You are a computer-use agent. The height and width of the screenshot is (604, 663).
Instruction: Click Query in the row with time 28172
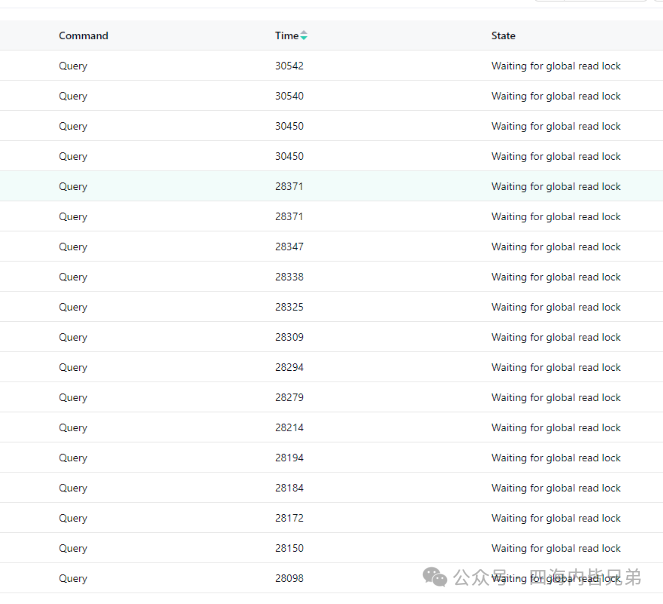tap(73, 518)
